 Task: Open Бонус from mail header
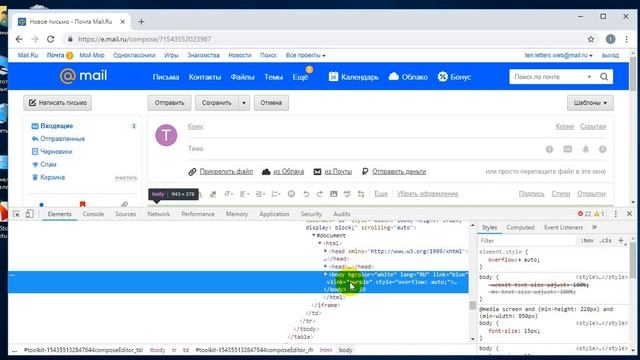tap(454, 77)
